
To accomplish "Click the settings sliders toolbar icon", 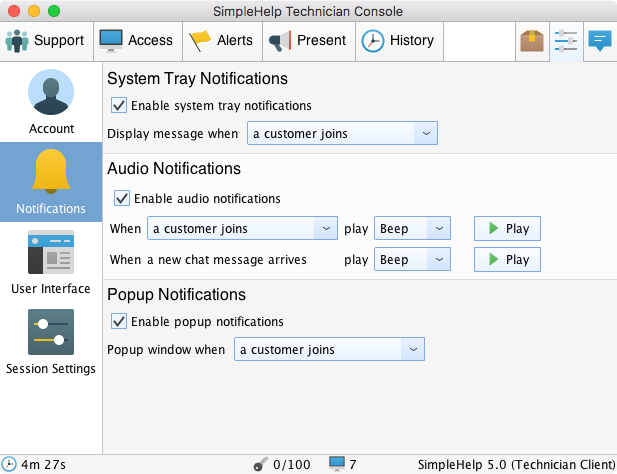I will (566, 41).
